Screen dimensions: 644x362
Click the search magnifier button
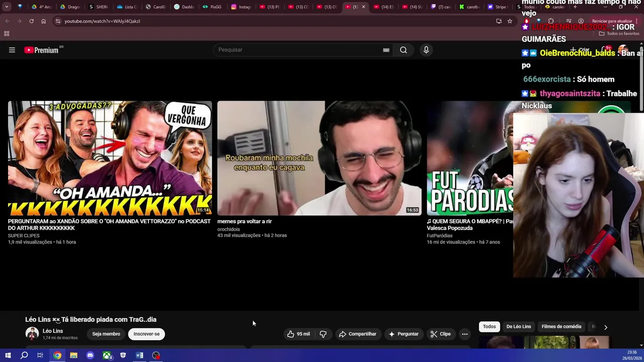click(x=404, y=50)
